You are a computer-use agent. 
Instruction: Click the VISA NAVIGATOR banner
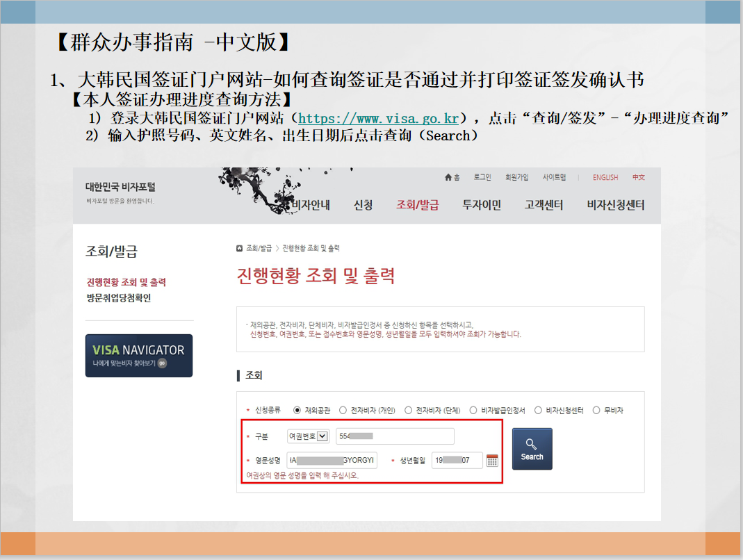tap(139, 356)
